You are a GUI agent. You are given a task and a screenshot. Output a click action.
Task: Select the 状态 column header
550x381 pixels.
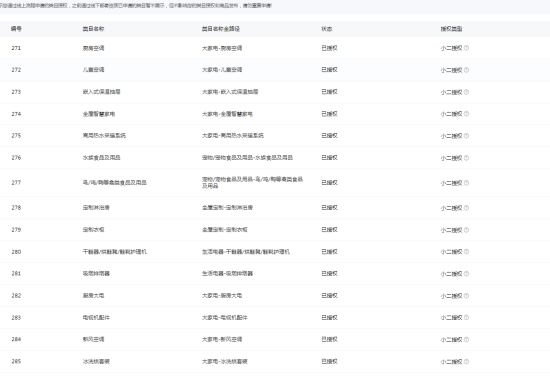[327, 29]
